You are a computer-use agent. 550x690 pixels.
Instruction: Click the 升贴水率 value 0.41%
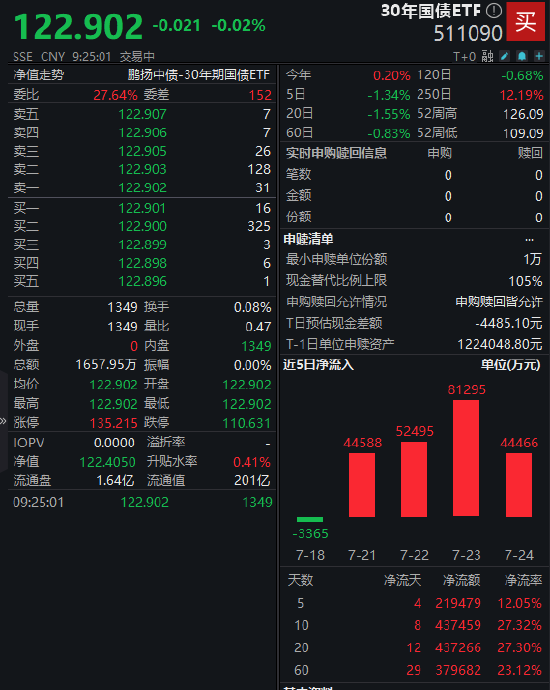pyautogui.click(x=252, y=462)
